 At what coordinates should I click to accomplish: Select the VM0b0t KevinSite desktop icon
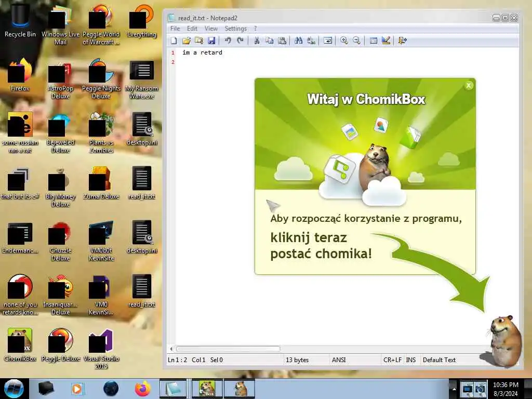(x=101, y=241)
